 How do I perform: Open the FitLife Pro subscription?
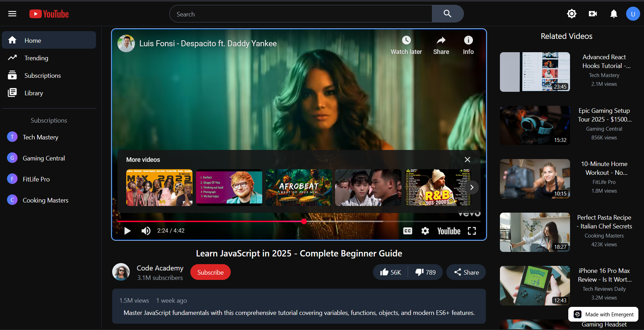coord(49,179)
